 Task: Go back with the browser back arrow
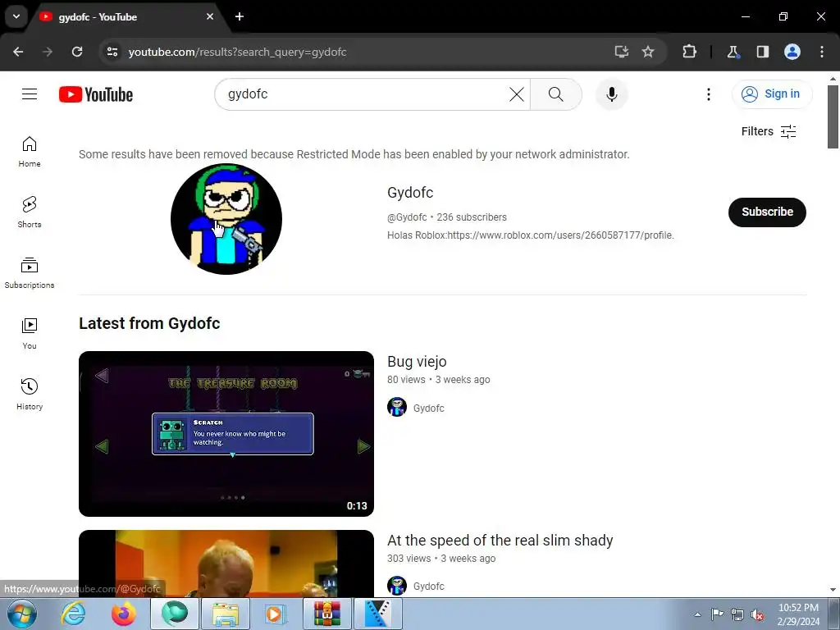[18, 52]
